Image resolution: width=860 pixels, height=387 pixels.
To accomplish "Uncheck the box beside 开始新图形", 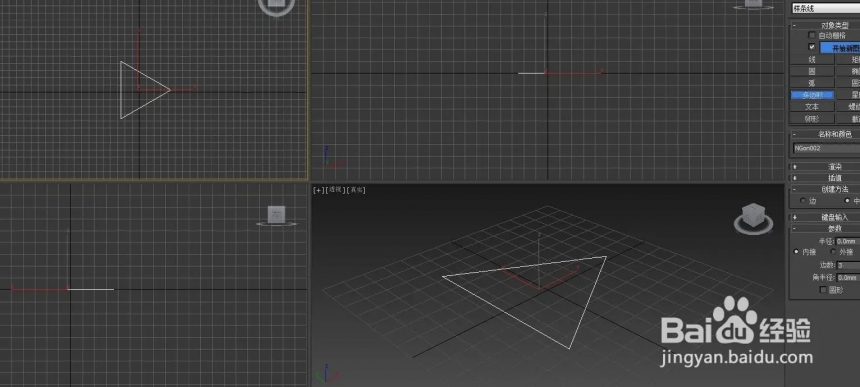I will pos(812,47).
